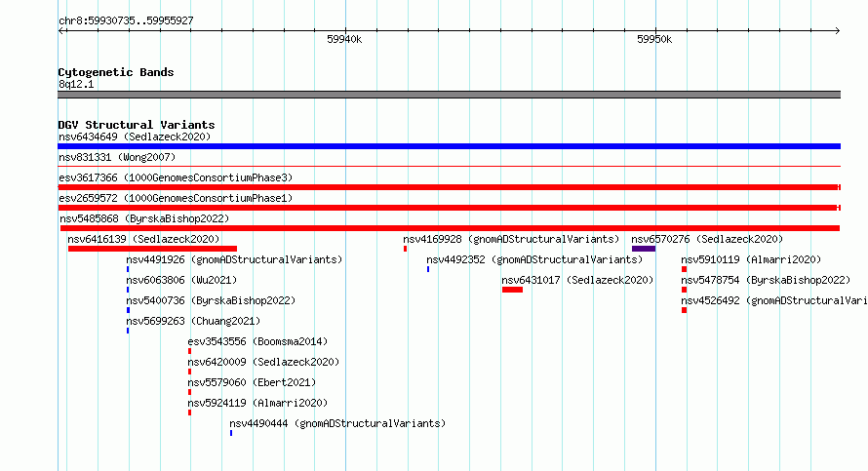Click the DGV Structural Variants track title
Image resolution: width=868 pixels, height=471 pixels.
coord(137,125)
